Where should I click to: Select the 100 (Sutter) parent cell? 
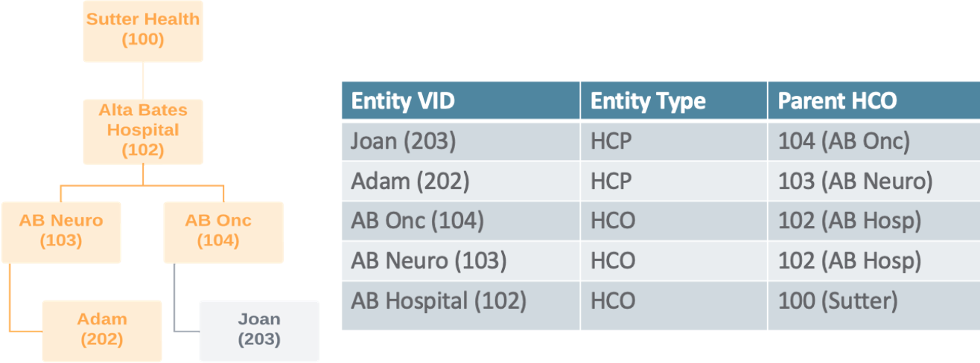pyautogui.click(x=838, y=301)
